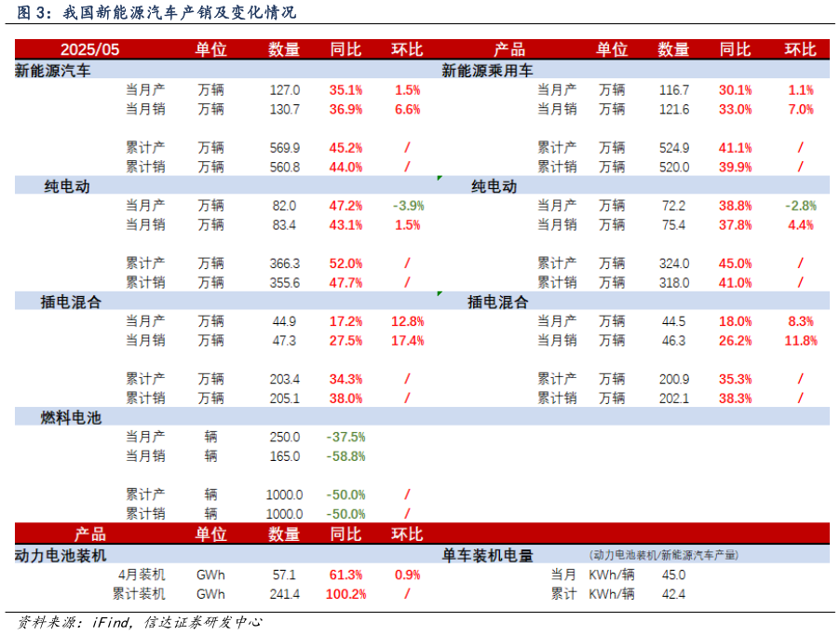Select the value 127.0 for 当月产
The width and height of the screenshot is (840, 635).
point(284,89)
